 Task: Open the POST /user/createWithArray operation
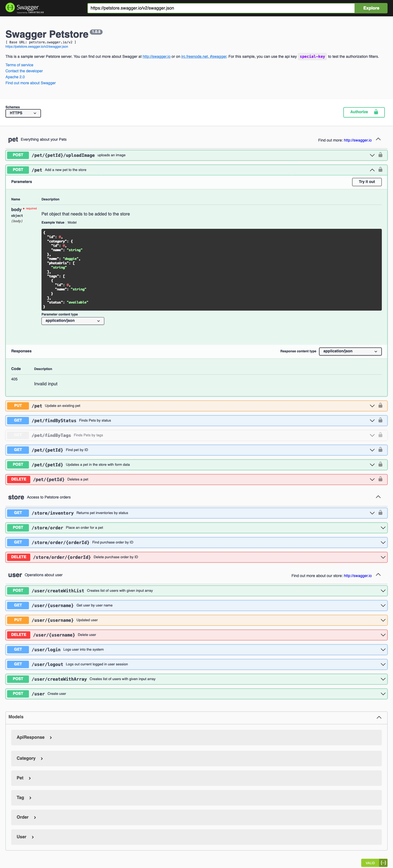point(196,679)
